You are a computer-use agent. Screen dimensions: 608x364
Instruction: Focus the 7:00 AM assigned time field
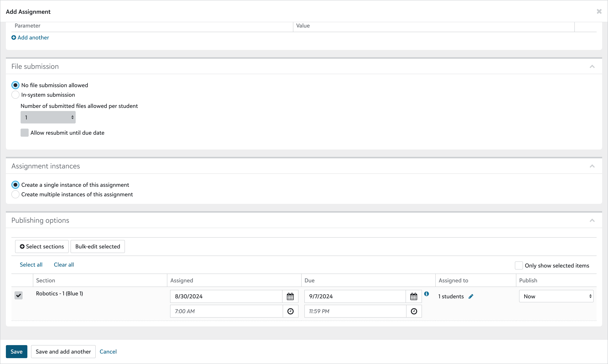point(226,311)
